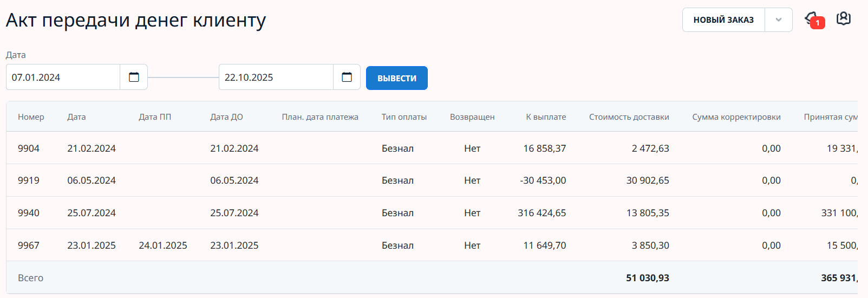868x298 pixels.
Task: Open notifications with red badge
Action: click(813, 20)
